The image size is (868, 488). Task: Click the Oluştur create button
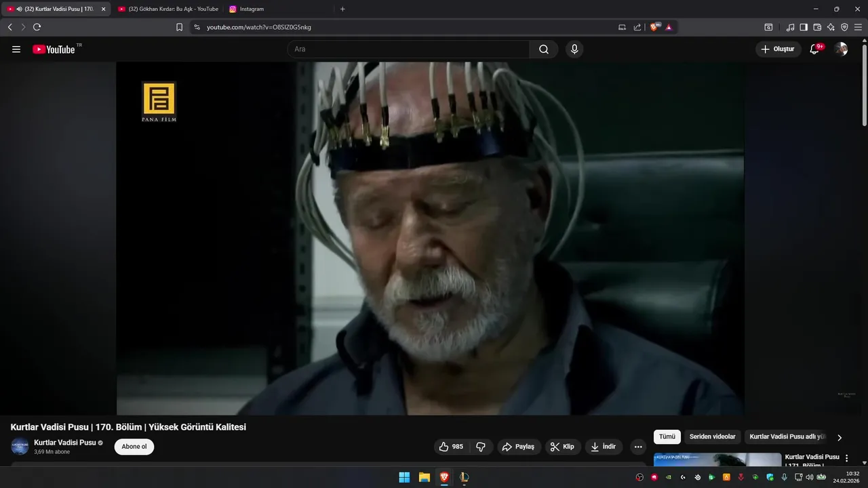coord(778,49)
